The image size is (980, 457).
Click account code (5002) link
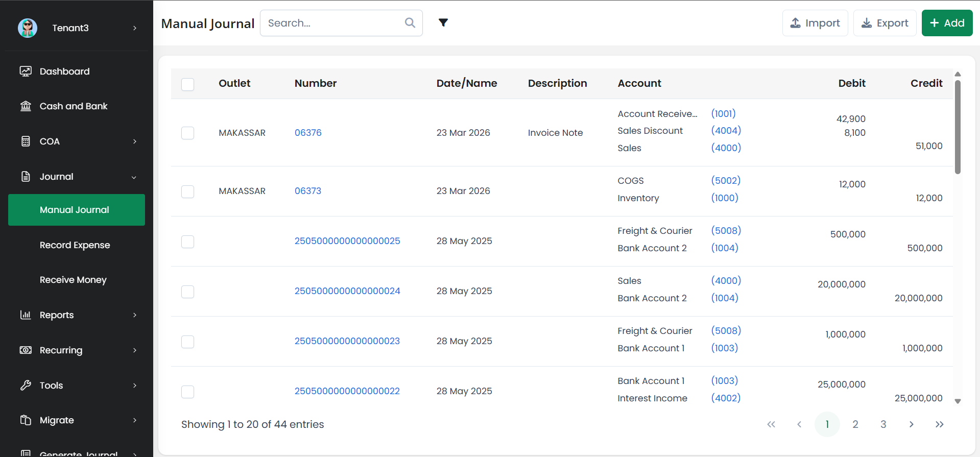[x=726, y=181]
